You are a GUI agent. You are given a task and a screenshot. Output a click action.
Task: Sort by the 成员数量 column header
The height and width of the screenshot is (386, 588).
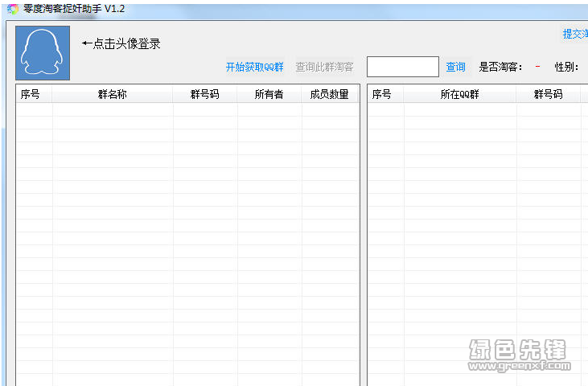(330, 94)
